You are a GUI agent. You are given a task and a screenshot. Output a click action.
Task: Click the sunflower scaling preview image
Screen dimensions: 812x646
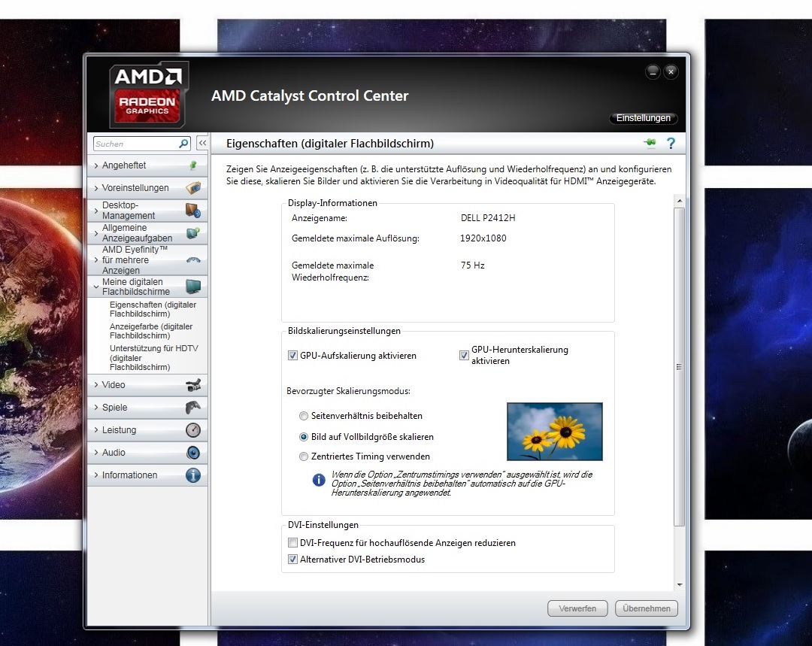coord(555,432)
